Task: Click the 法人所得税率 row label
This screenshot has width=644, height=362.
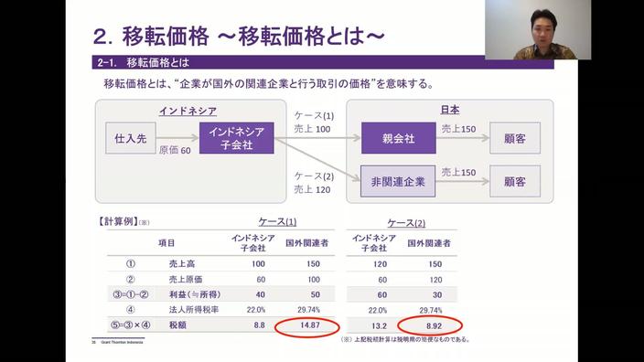Action: click(x=194, y=310)
